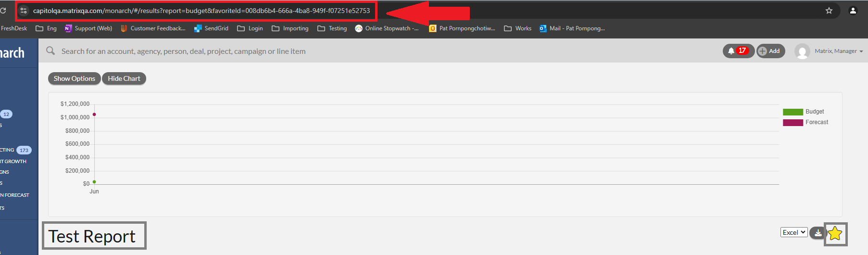The image size is (868, 255).
Task: Click the Test Report title
Action: coord(92,237)
